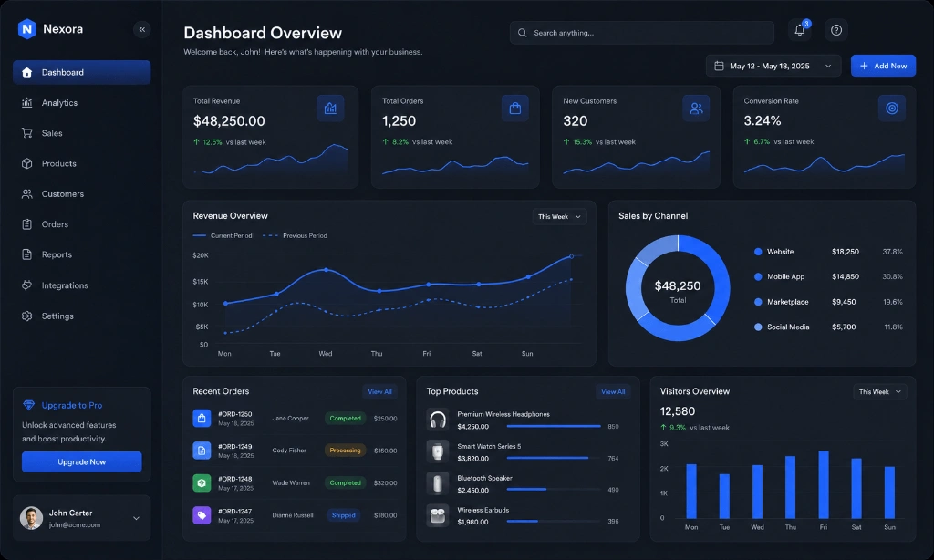Click the document icon of order #ORD-1249
The image size is (934, 560).
202,451
